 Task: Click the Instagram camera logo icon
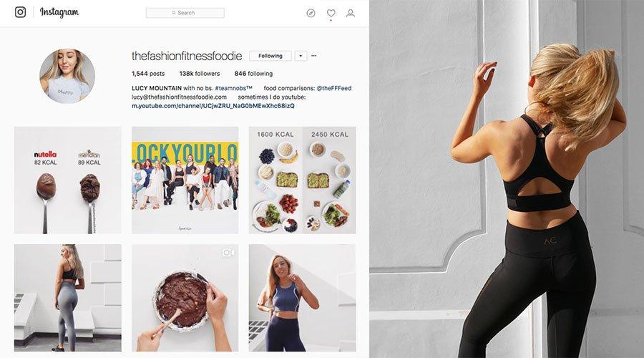point(21,12)
